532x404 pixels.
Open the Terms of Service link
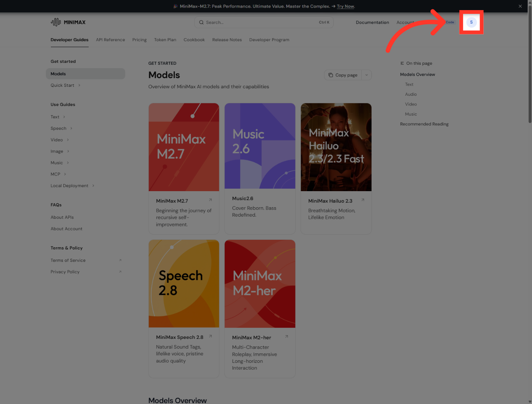coord(68,260)
